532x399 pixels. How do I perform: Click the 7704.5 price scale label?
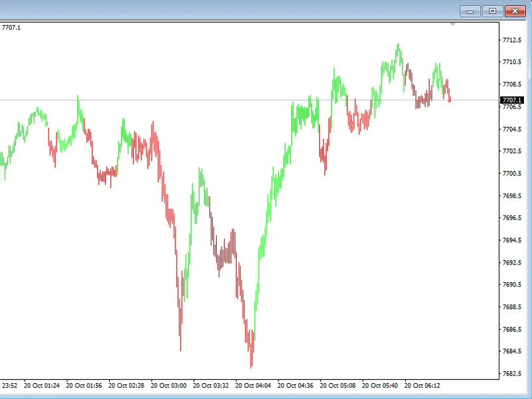coord(512,129)
